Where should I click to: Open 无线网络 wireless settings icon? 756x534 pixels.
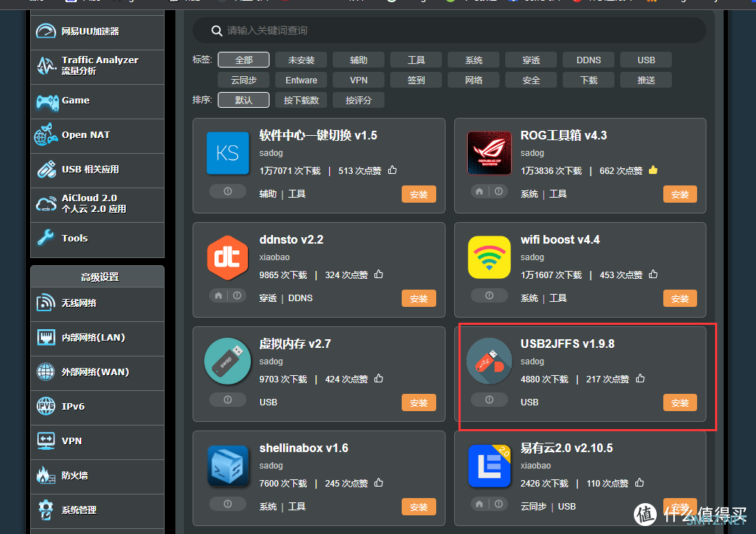click(x=46, y=303)
